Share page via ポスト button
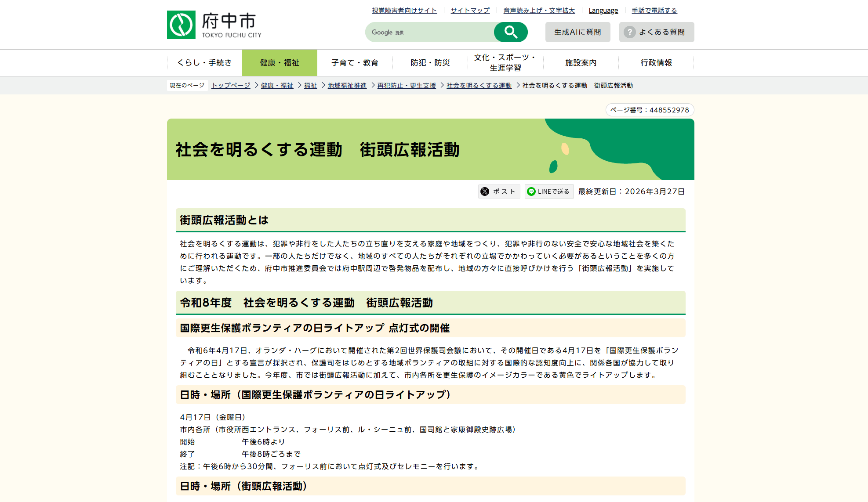The width and height of the screenshot is (868, 502). pyautogui.click(x=499, y=191)
